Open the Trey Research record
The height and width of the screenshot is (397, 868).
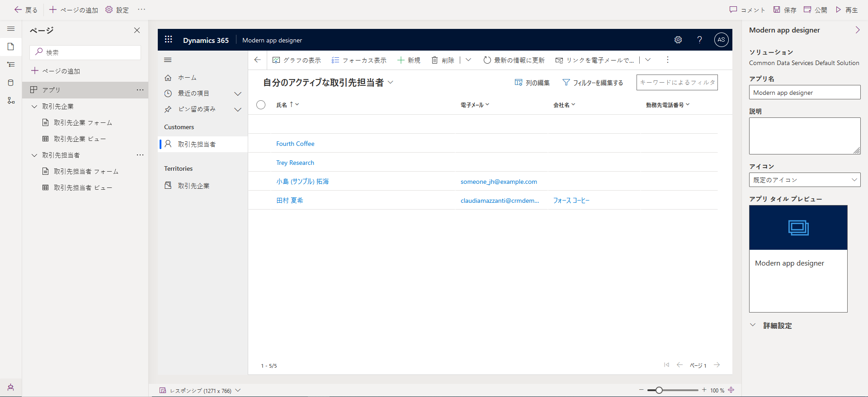295,163
